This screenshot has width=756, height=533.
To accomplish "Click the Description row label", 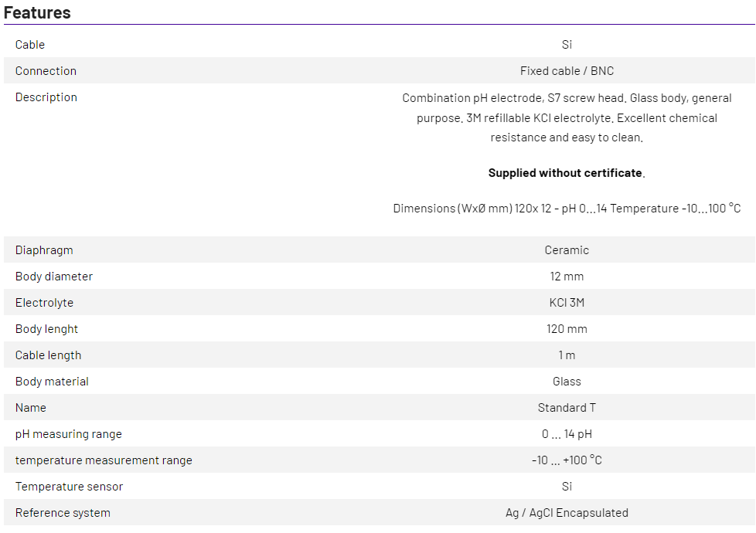I will (x=46, y=97).
